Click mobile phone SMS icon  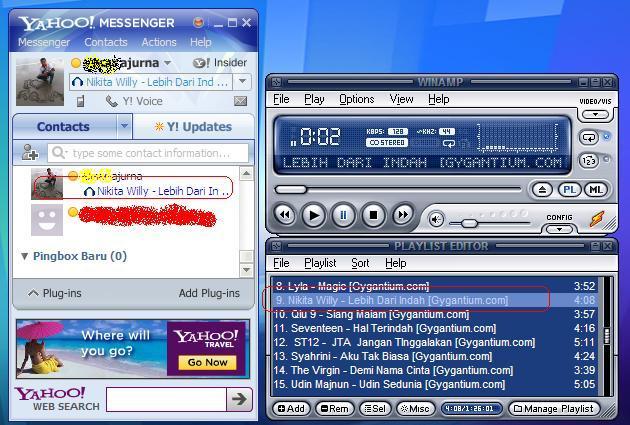coord(81,101)
